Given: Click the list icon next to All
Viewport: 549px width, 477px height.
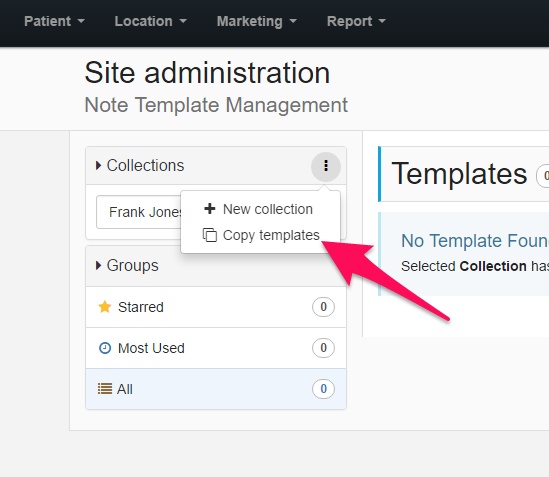Looking at the screenshot, I should (x=105, y=389).
